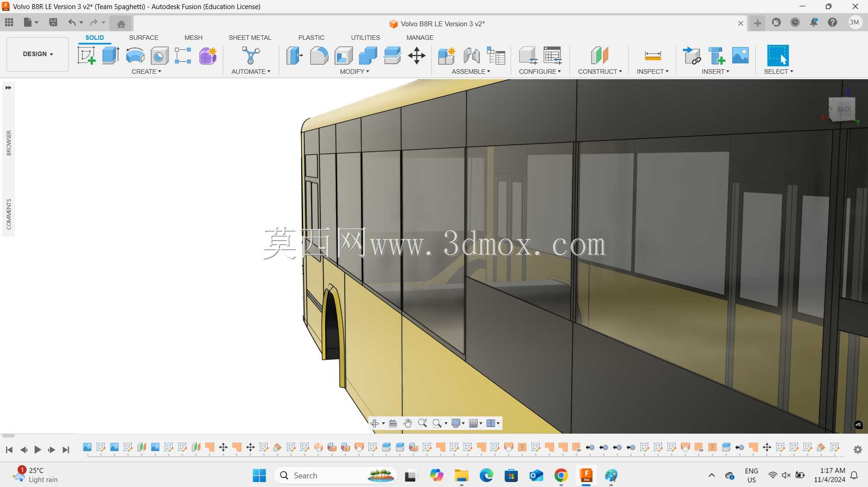Select the Joint tool
868x487 pixels.
tap(472, 56)
